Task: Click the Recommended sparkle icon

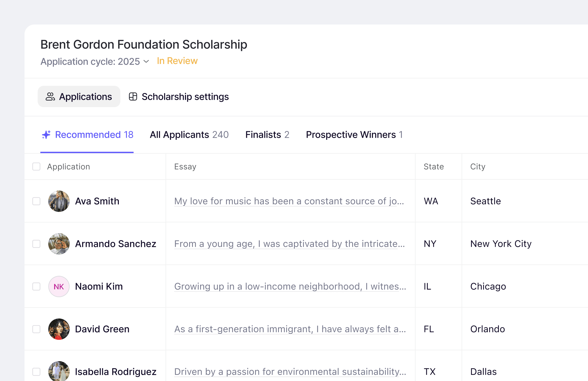Action: click(46, 135)
